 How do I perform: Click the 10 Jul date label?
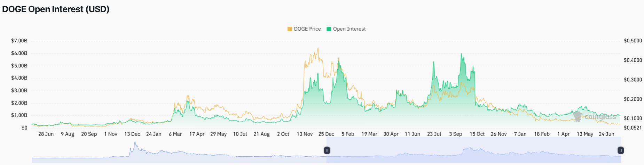pos(240,134)
